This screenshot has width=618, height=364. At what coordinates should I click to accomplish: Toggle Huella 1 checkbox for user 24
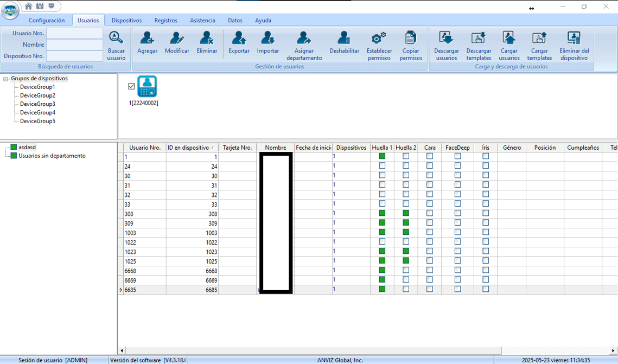(x=382, y=166)
